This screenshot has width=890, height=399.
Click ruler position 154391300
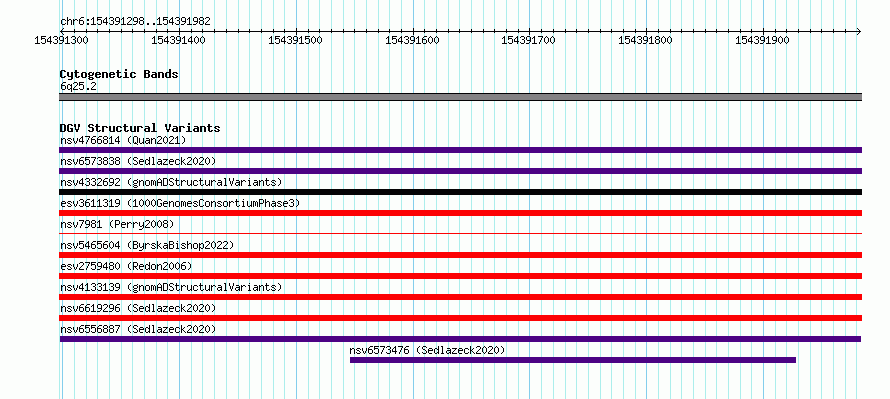(61, 40)
